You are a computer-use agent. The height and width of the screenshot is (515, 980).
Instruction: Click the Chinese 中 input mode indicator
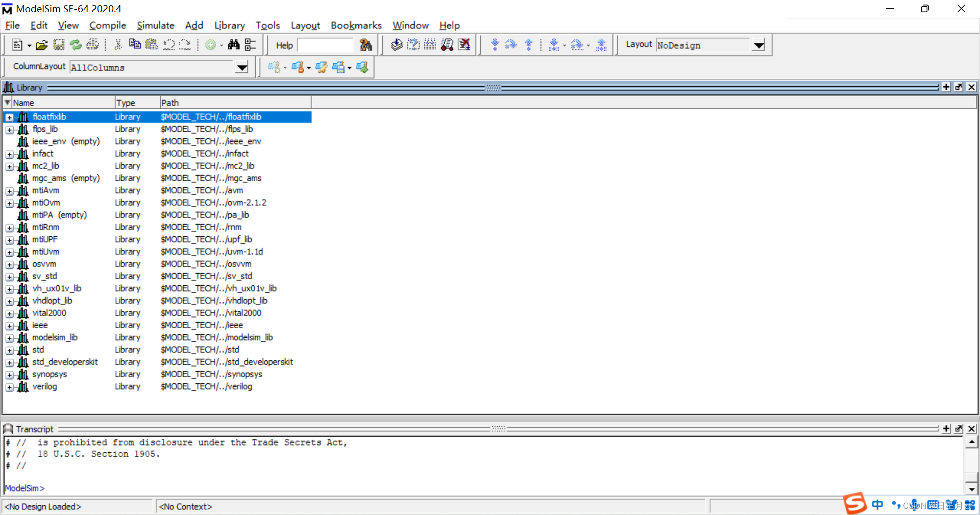877,505
